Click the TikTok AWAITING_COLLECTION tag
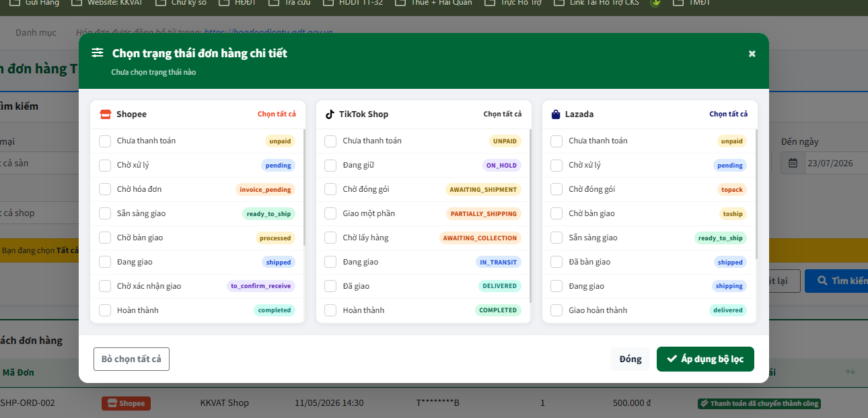 (x=480, y=238)
